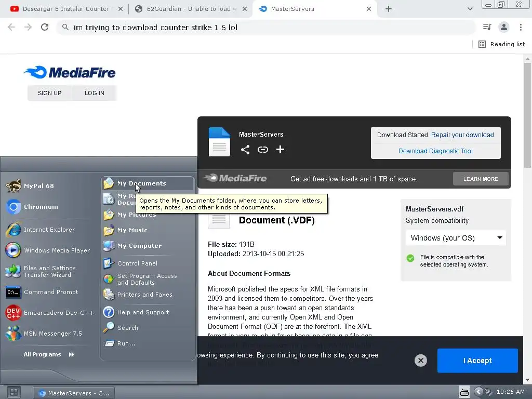This screenshot has width=532, height=399.
Task: Open Search from Start menu
Action: (121, 328)
